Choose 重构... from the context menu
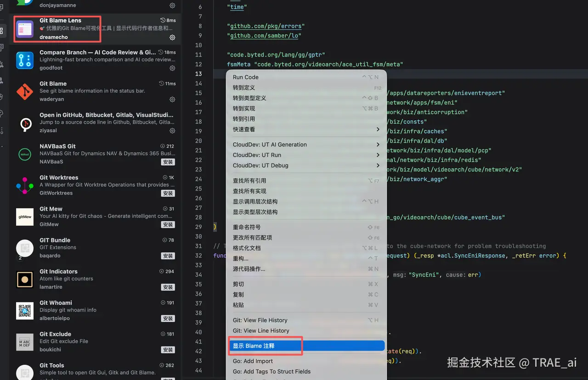 tap(306, 258)
